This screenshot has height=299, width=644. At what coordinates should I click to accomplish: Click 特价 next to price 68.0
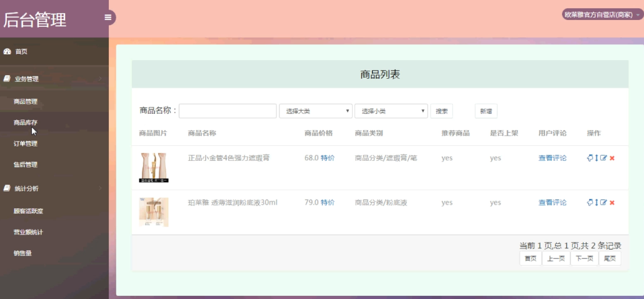click(x=328, y=158)
